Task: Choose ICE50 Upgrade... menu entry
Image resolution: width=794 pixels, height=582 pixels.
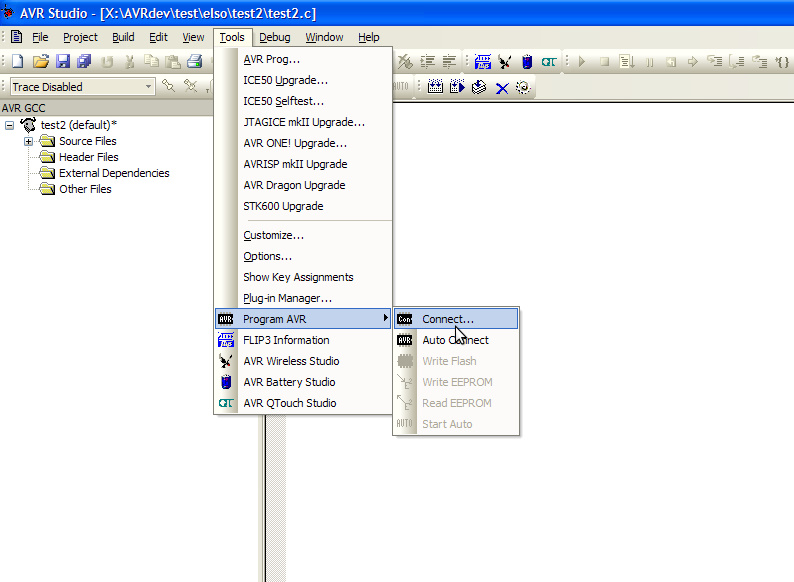Action: (x=303, y=80)
